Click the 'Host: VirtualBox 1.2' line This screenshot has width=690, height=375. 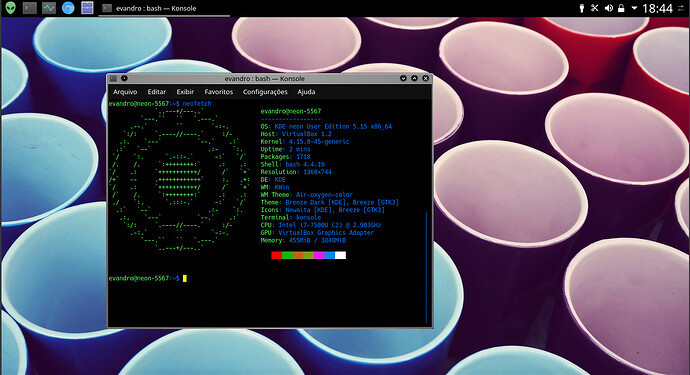click(296, 134)
